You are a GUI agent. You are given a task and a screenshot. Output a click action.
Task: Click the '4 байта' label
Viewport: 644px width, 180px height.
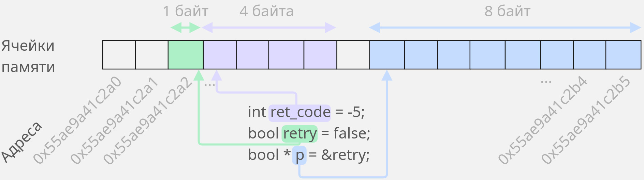coord(266,11)
